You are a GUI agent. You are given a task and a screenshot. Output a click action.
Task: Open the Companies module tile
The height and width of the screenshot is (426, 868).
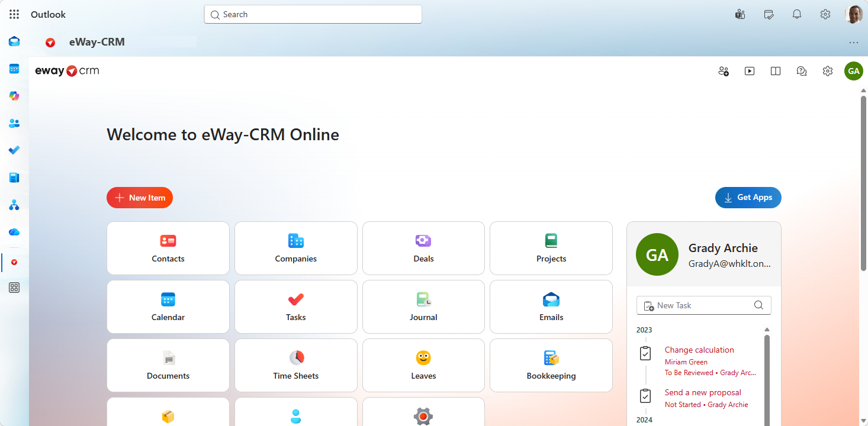pyautogui.click(x=296, y=248)
